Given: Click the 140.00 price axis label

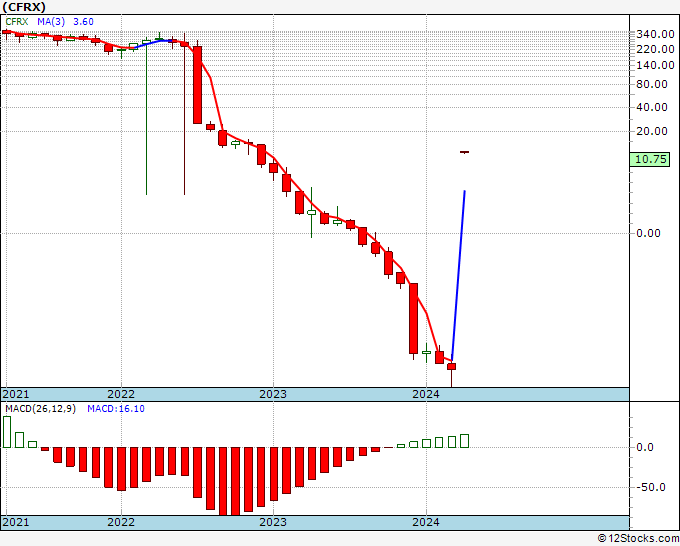Looking at the screenshot, I should 655,65.
